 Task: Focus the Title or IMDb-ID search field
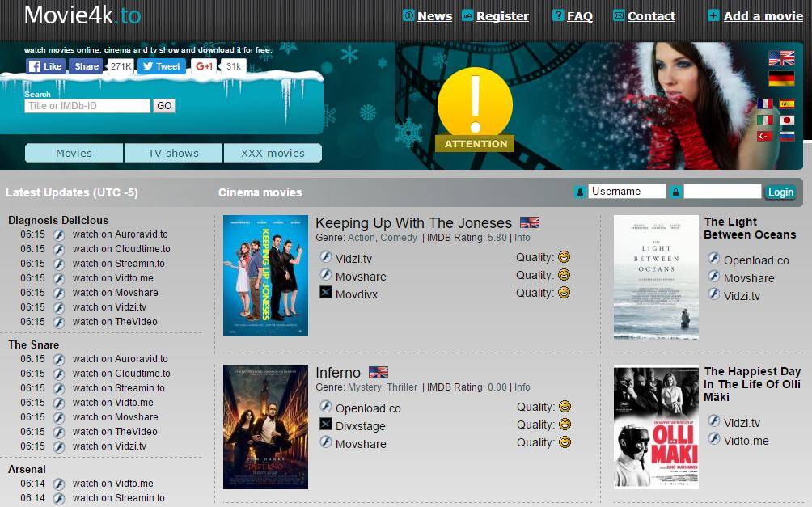87,106
